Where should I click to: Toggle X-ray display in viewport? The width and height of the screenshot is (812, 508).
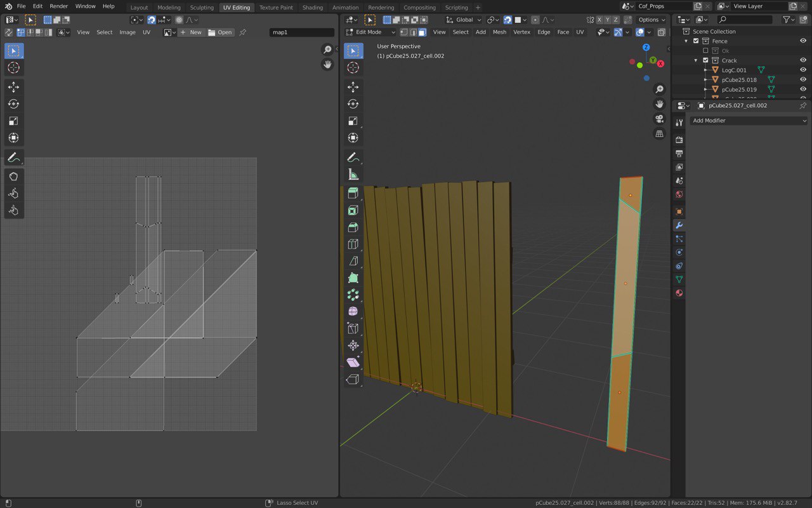[x=662, y=32]
